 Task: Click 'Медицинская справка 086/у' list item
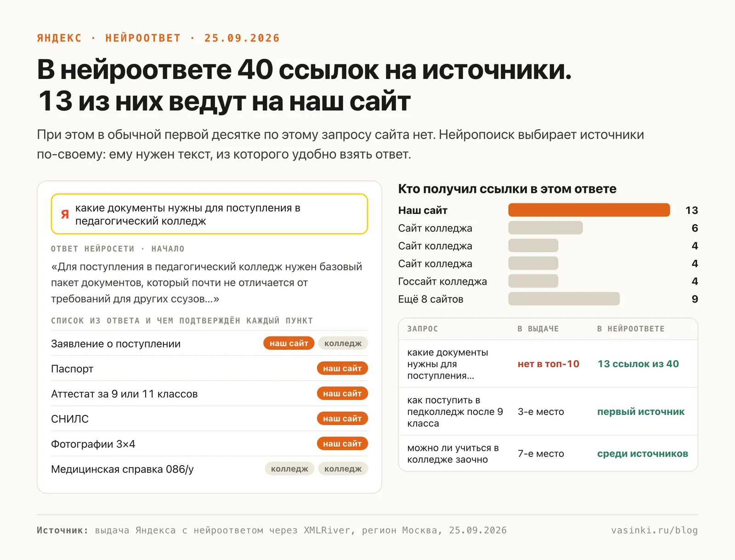[x=122, y=469]
